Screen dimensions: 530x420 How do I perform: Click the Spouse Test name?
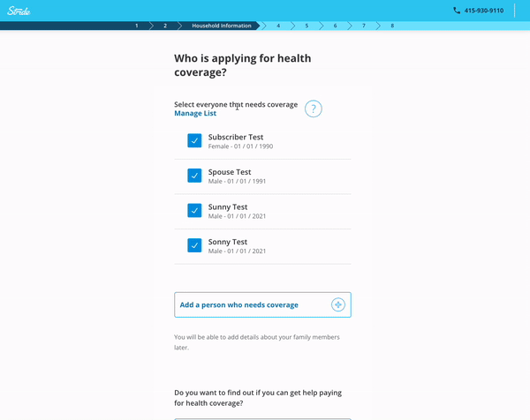tap(230, 172)
